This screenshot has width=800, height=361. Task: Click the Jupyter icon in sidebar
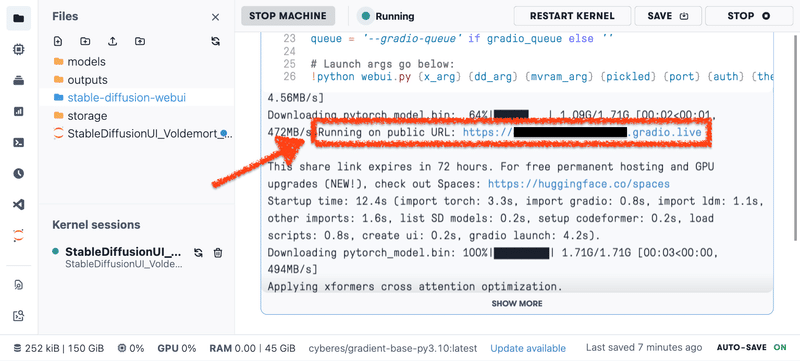click(x=18, y=235)
